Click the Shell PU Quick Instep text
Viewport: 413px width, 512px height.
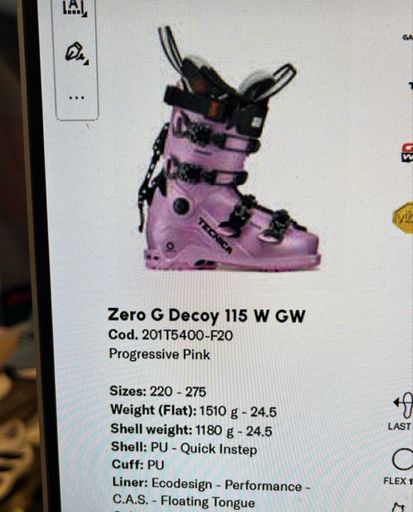[184, 448]
